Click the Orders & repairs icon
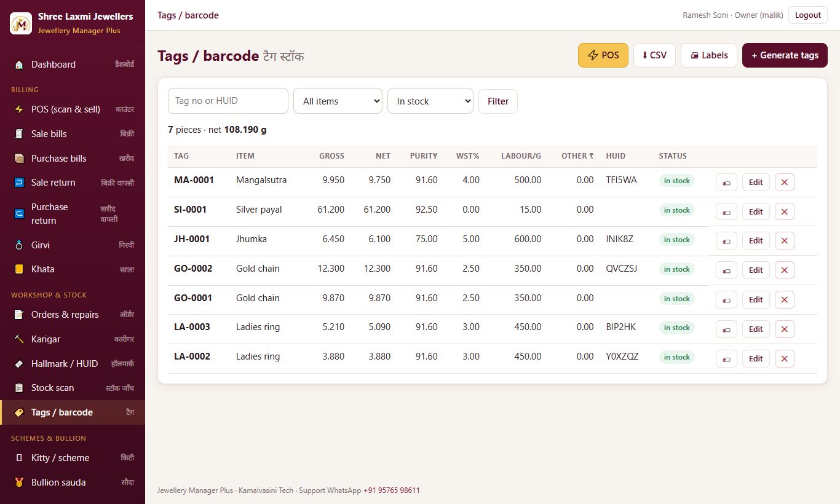This screenshot has width=840, height=504. point(19,315)
